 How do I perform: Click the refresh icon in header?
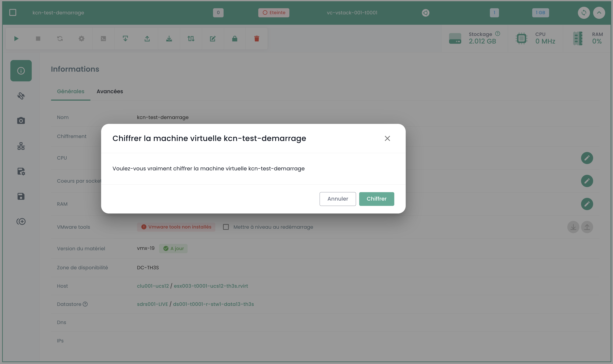(584, 13)
